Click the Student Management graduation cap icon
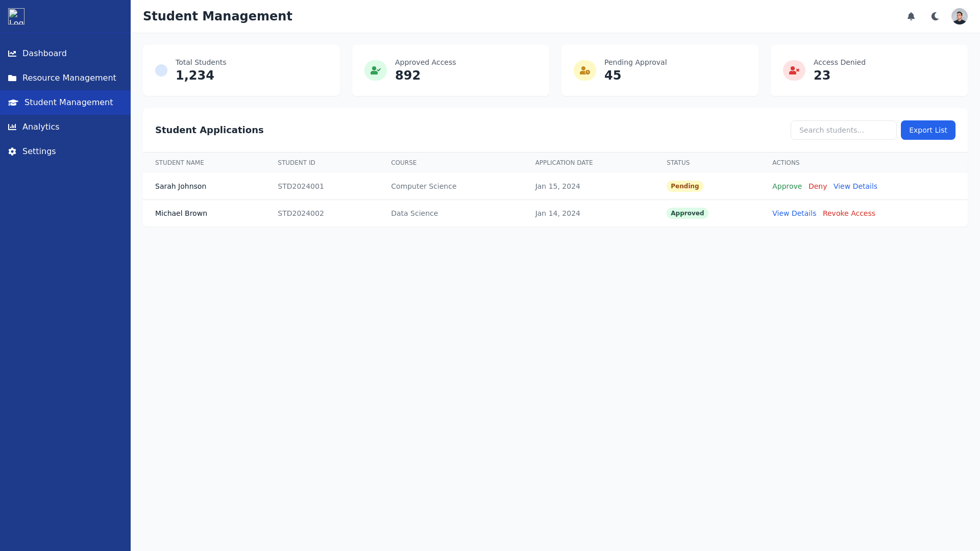The width and height of the screenshot is (980, 551). click(x=12, y=103)
